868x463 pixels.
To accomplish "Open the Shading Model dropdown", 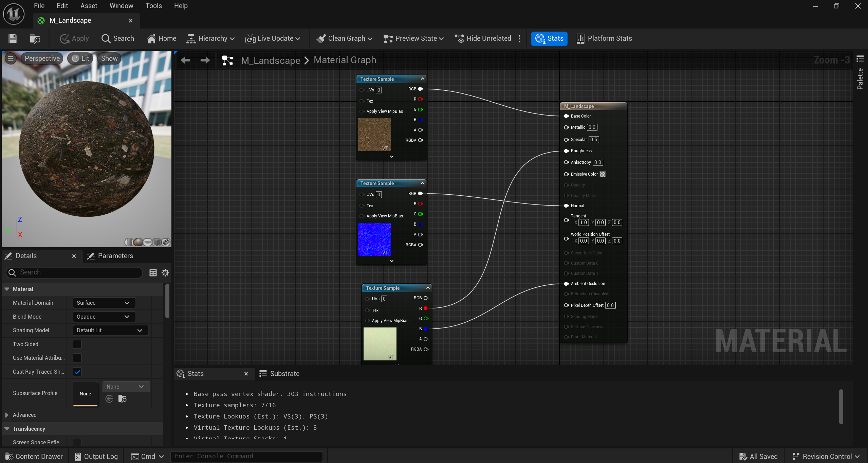I will pos(110,330).
